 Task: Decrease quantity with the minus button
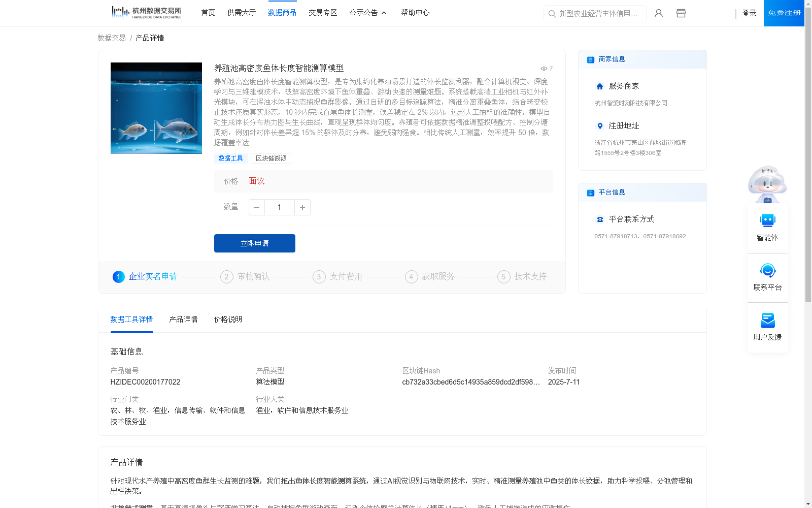[x=257, y=207]
